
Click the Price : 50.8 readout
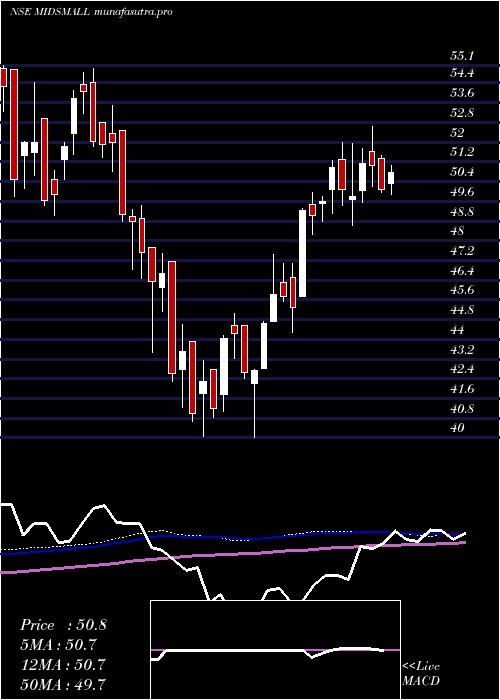(x=63, y=625)
